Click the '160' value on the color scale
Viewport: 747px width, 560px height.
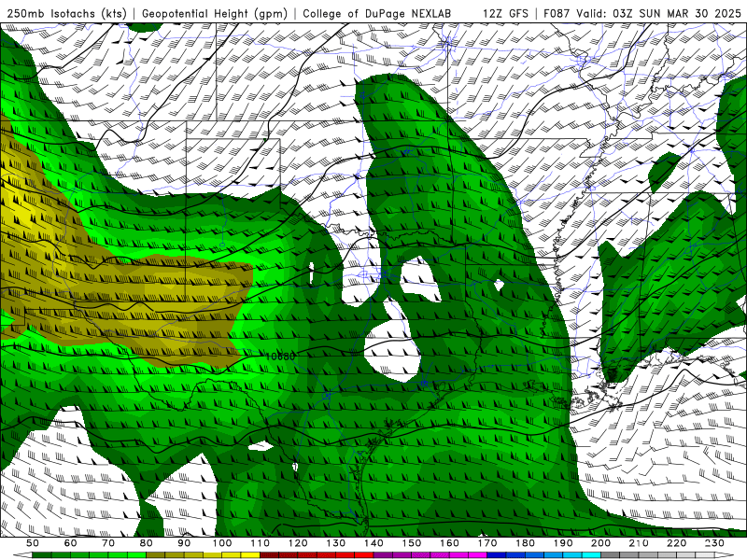point(449,543)
